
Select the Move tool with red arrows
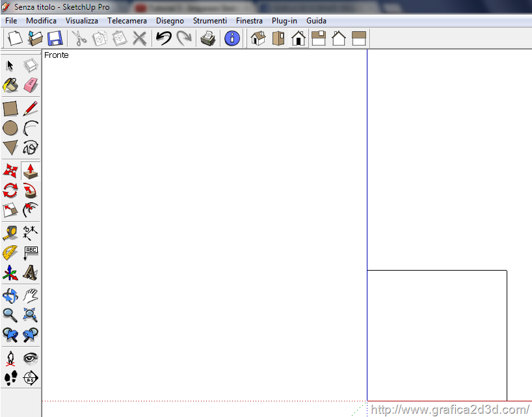point(10,170)
